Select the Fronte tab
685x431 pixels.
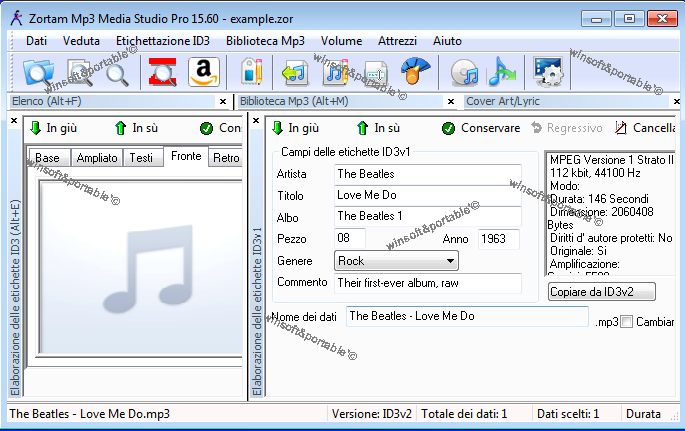[186, 156]
